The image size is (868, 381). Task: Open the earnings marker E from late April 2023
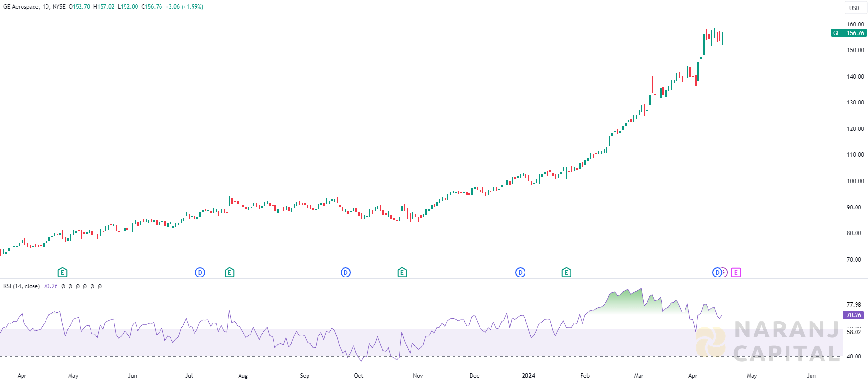click(x=62, y=273)
